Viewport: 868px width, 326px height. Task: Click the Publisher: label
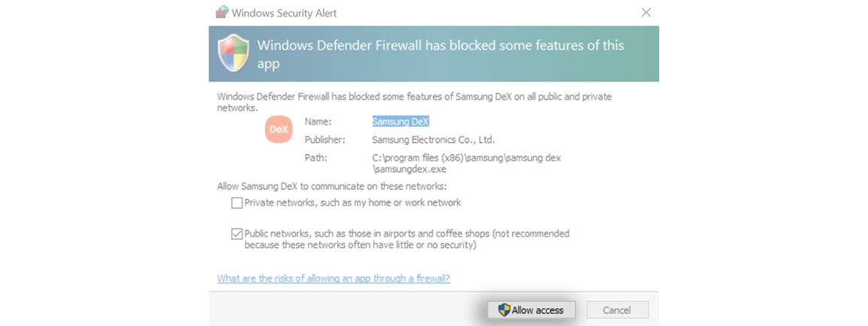pos(325,140)
